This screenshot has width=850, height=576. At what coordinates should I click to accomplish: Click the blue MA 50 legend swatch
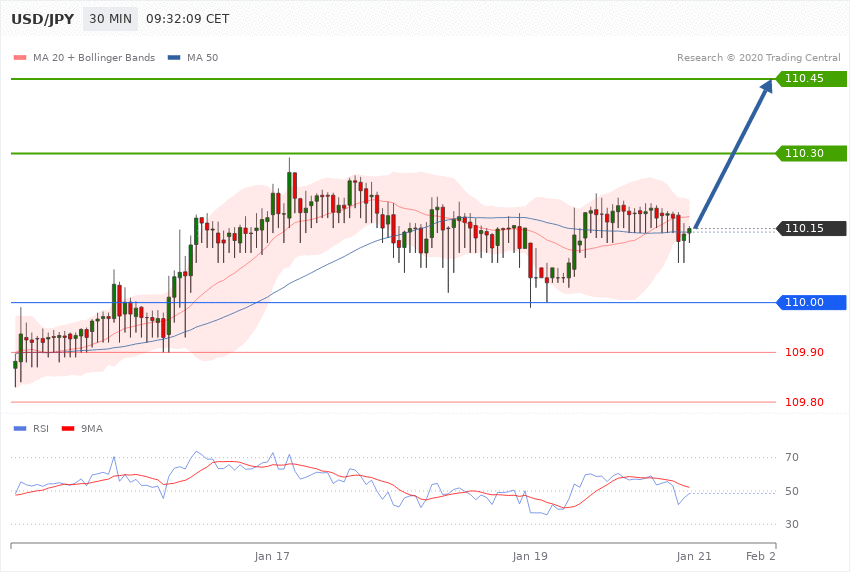tap(174, 57)
